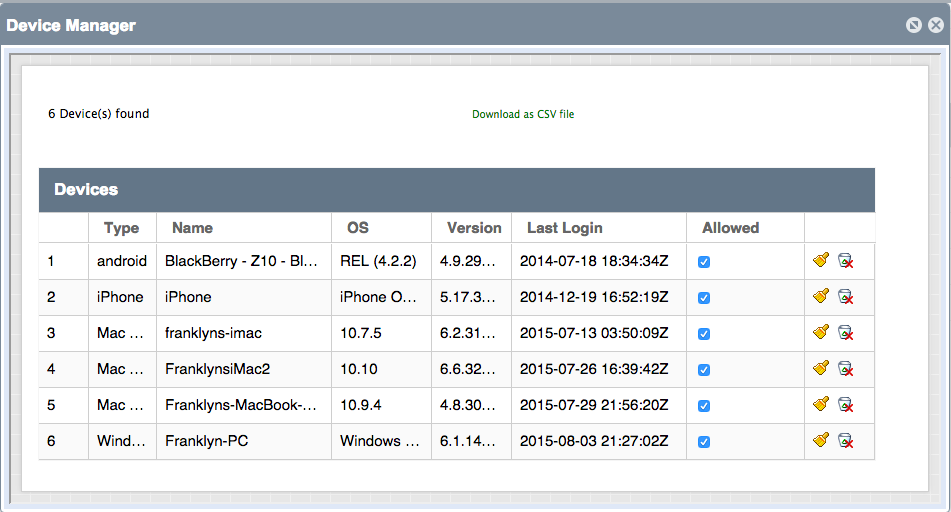Click the broom icon in row 2 iPhone
951x512 pixels.
point(821,296)
